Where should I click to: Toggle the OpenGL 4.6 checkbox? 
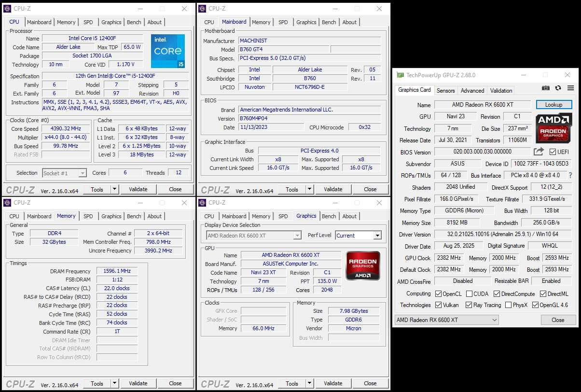(535, 305)
